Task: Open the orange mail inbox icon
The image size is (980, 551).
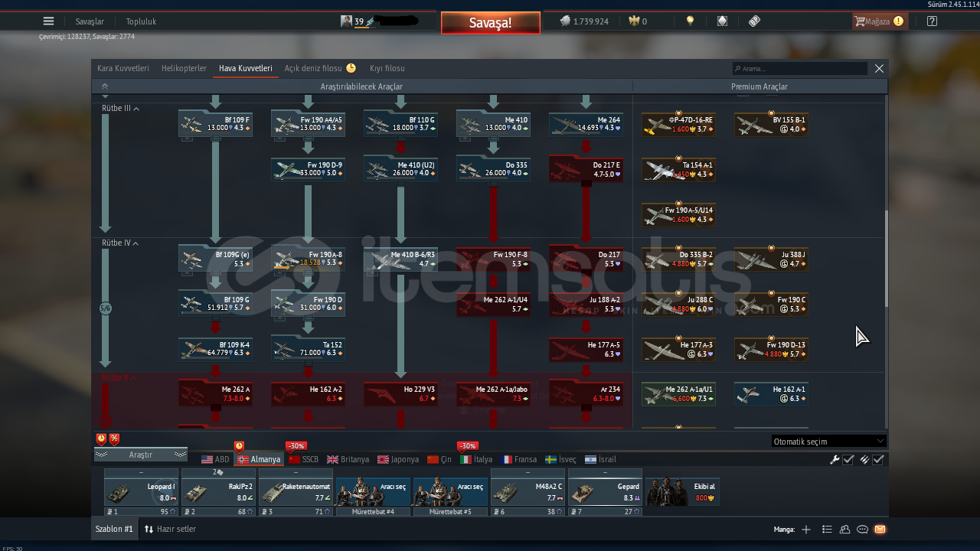Action: [x=880, y=529]
